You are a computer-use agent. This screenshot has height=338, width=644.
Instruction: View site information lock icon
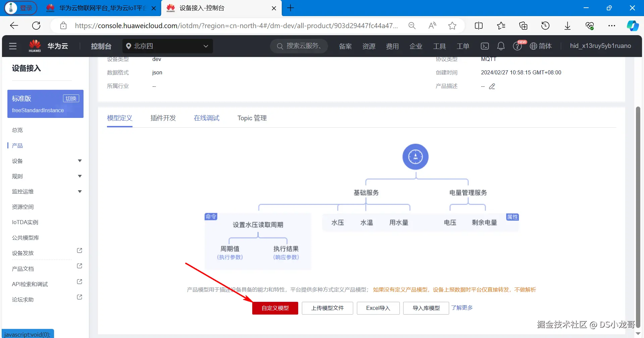click(x=63, y=25)
